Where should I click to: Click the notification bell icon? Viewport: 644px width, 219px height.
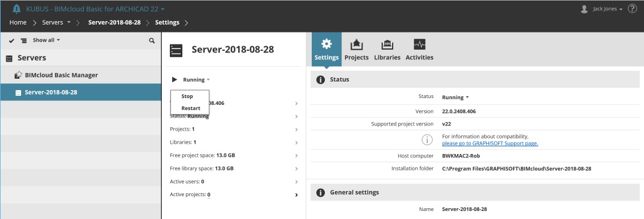[x=17, y=9]
